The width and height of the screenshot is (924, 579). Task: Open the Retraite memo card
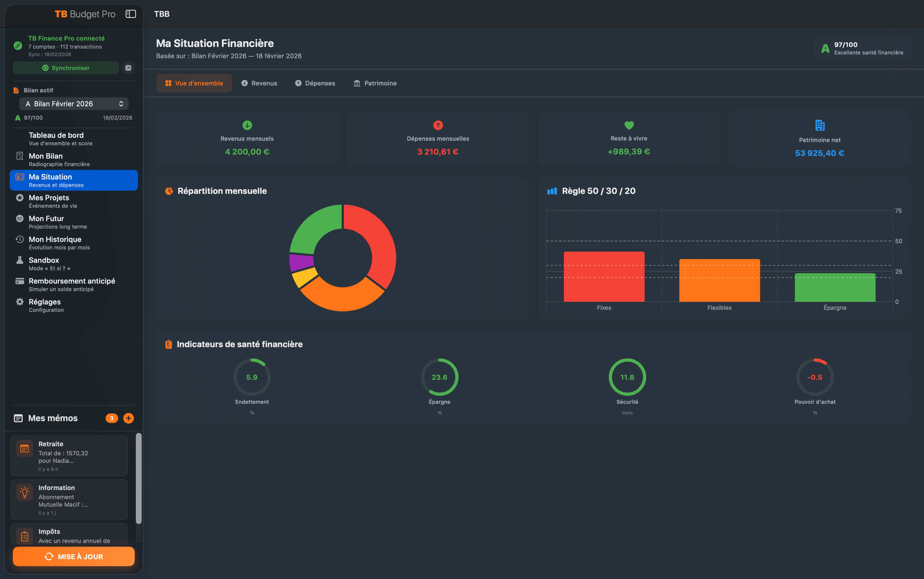[69, 456]
